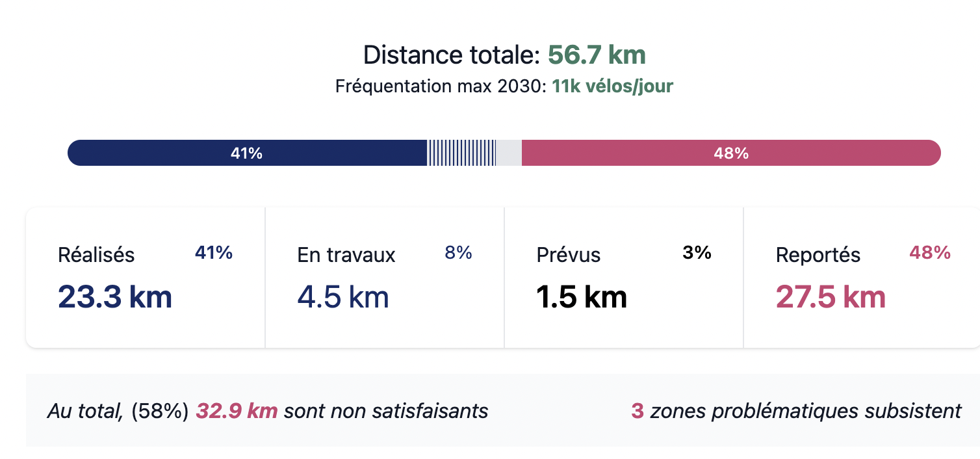The height and width of the screenshot is (459, 980).
Task: Click the dark blue 41% progress bar segment
Action: tap(247, 153)
